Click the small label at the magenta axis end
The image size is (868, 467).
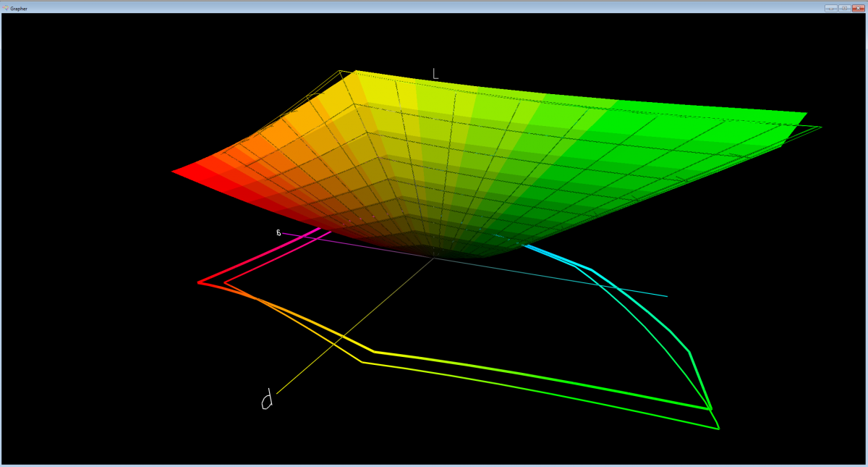pyautogui.click(x=278, y=232)
